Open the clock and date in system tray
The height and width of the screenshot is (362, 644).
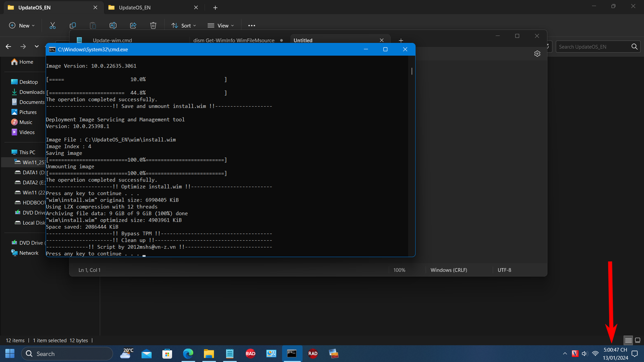click(x=615, y=354)
